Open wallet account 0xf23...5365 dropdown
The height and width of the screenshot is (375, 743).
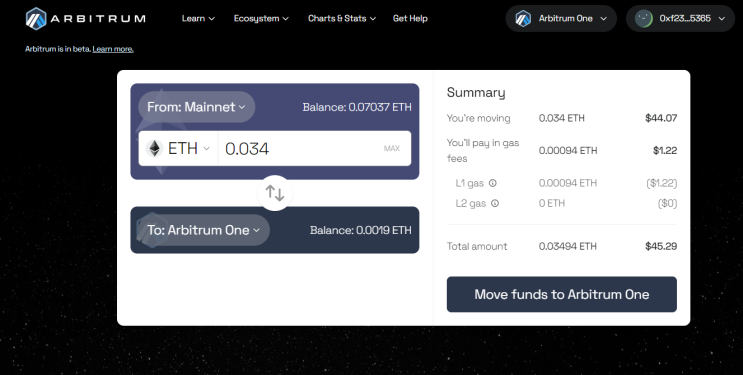tap(680, 18)
